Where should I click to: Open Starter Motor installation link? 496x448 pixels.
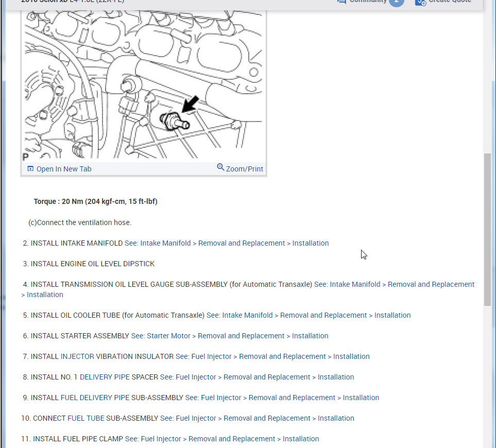pyautogui.click(x=230, y=336)
